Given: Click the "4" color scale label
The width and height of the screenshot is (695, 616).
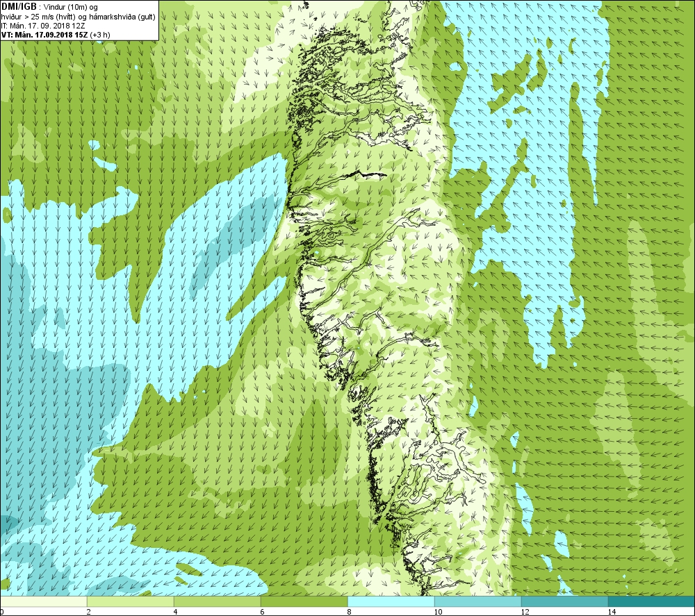Looking at the screenshot, I should coord(176,612).
